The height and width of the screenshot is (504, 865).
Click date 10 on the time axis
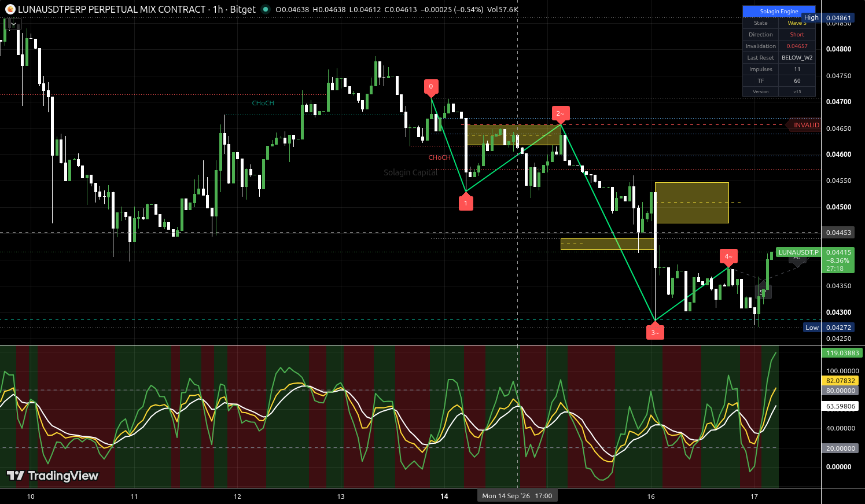31,496
